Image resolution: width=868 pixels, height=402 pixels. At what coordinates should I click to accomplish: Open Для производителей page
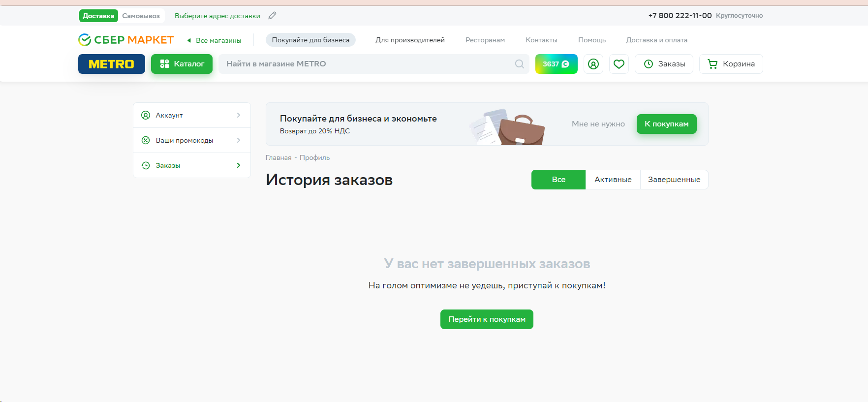tap(410, 40)
